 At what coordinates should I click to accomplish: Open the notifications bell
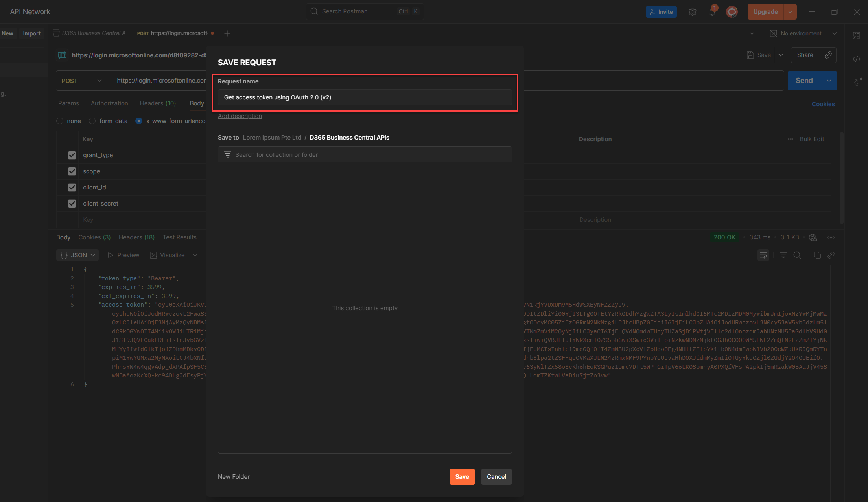pyautogui.click(x=712, y=12)
